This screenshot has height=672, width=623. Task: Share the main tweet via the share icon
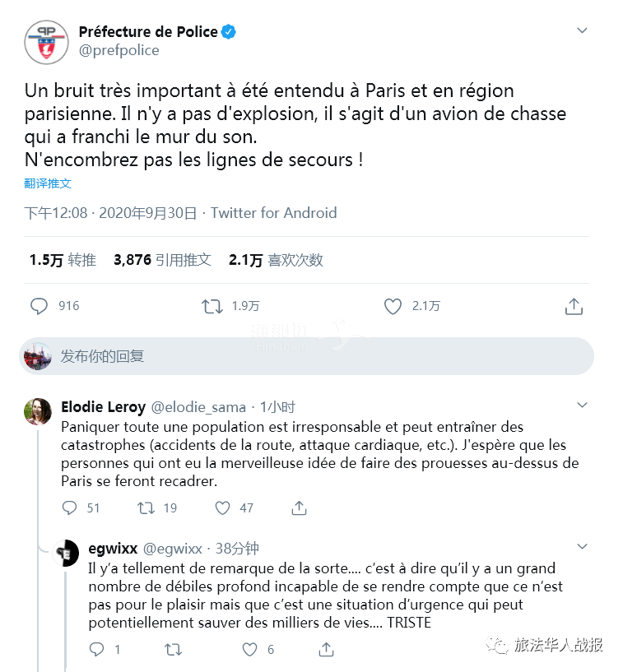tap(574, 306)
